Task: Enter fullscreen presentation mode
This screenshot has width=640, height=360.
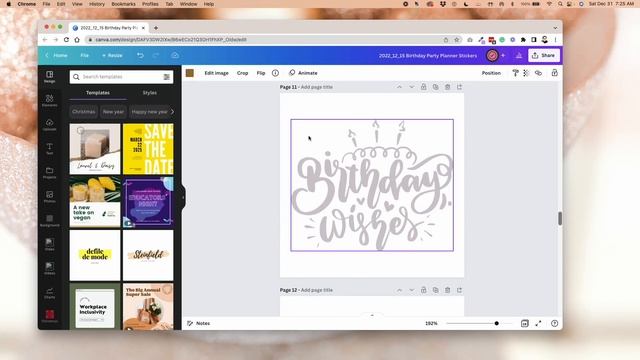Action: coord(538,323)
